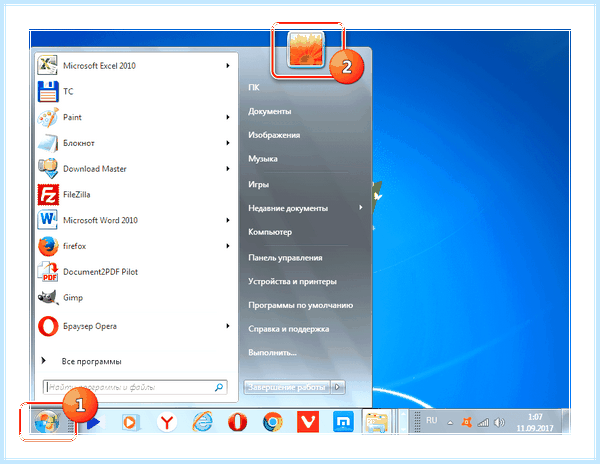
Task: Show Все программы list
Action: click(91, 361)
